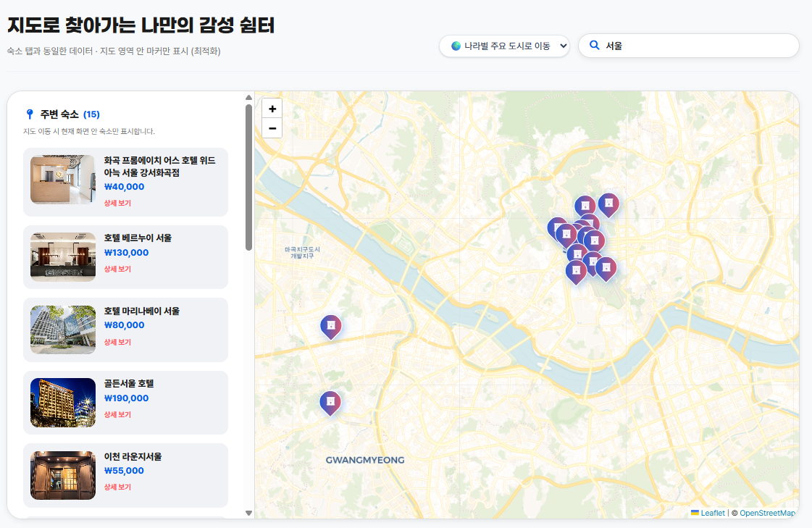Click the 주변 숙소 heading
This screenshot has width=812, height=528.
(59, 114)
